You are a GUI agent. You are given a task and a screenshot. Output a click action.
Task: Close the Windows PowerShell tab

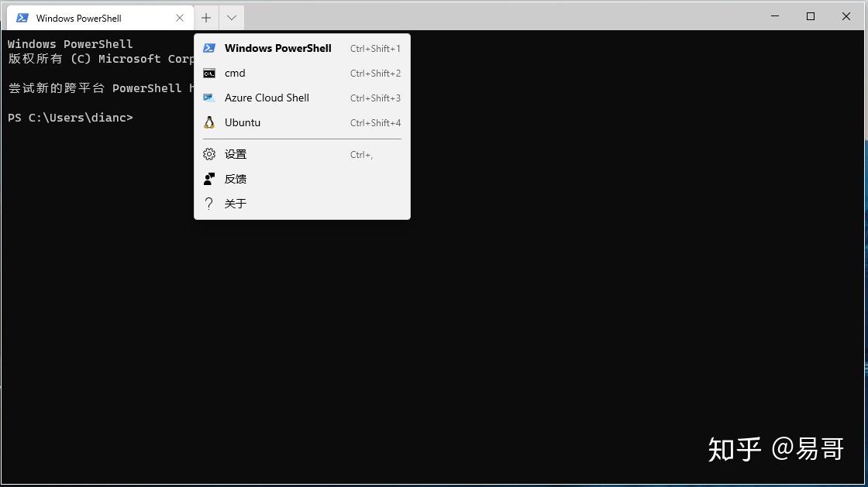[x=181, y=17]
